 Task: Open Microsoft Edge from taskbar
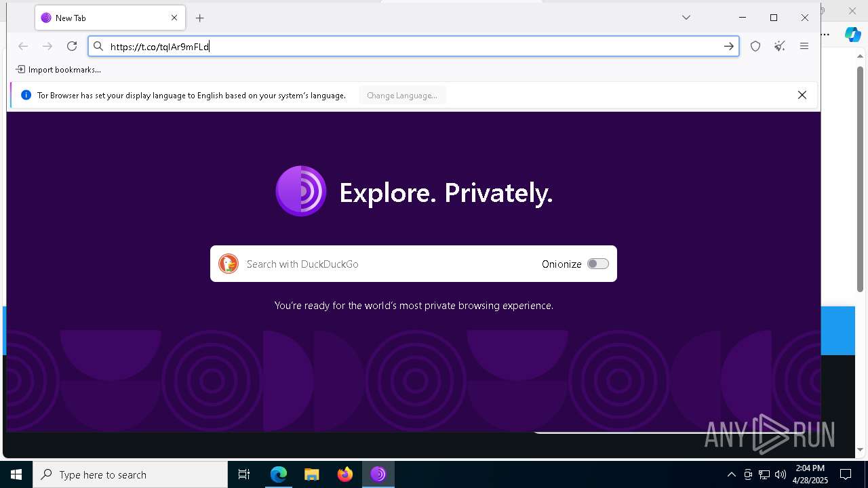click(x=279, y=474)
